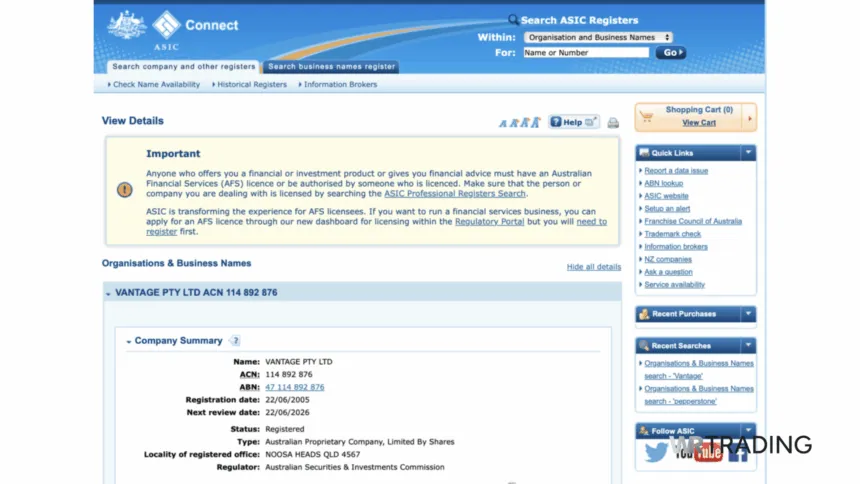Image resolution: width=860 pixels, height=484 pixels.
Task: Click the Follow ASIC panel icon
Action: click(x=644, y=431)
